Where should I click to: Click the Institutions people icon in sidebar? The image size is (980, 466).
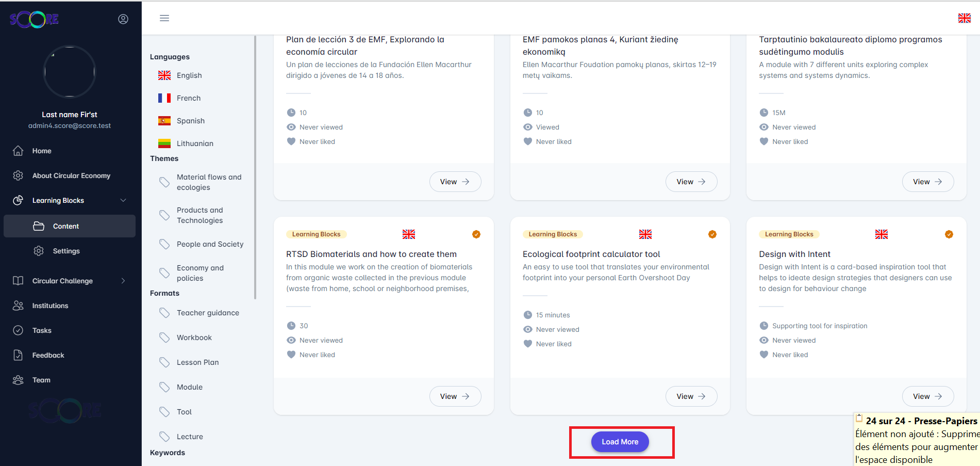[18, 306]
